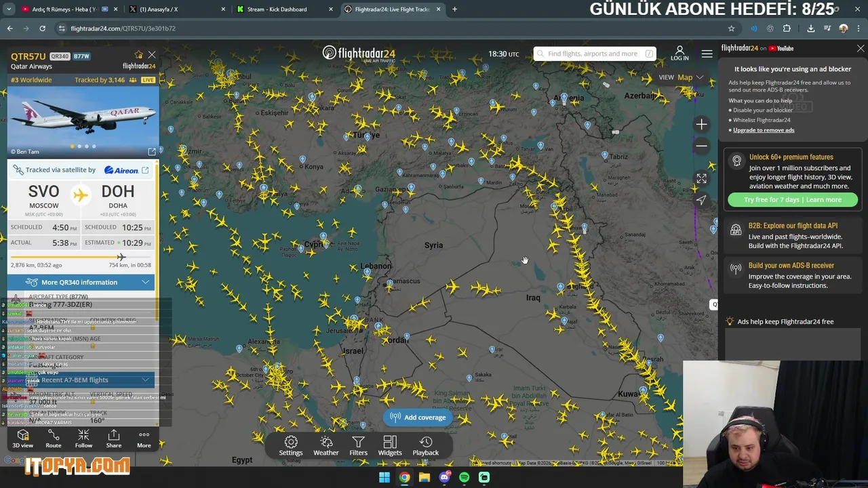868x488 pixels.
Task: Click the flight progress bar plane marker
Action: tap(121, 257)
